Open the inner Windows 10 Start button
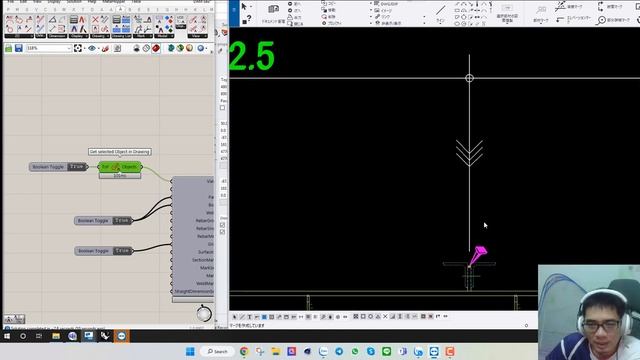This screenshot has height=360, width=640. 7,336
